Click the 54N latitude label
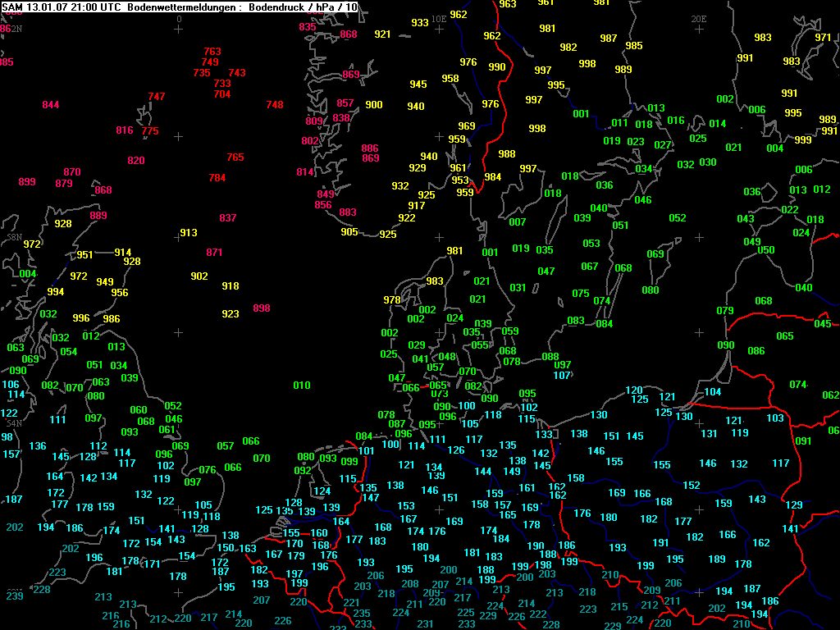The image size is (840, 630). tap(14, 423)
